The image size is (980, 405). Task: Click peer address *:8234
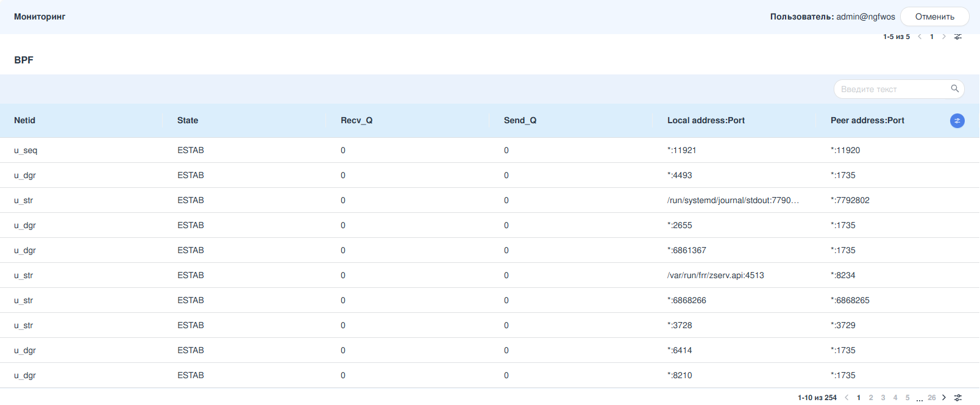tap(843, 275)
